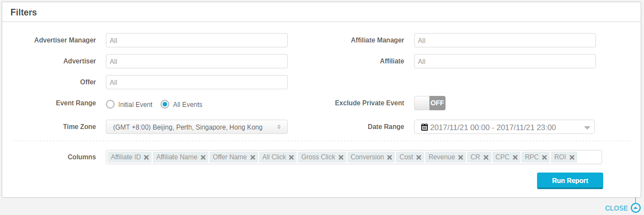The height and width of the screenshot is (215, 644).
Task: Click the Run Report button
Action: 570,180
